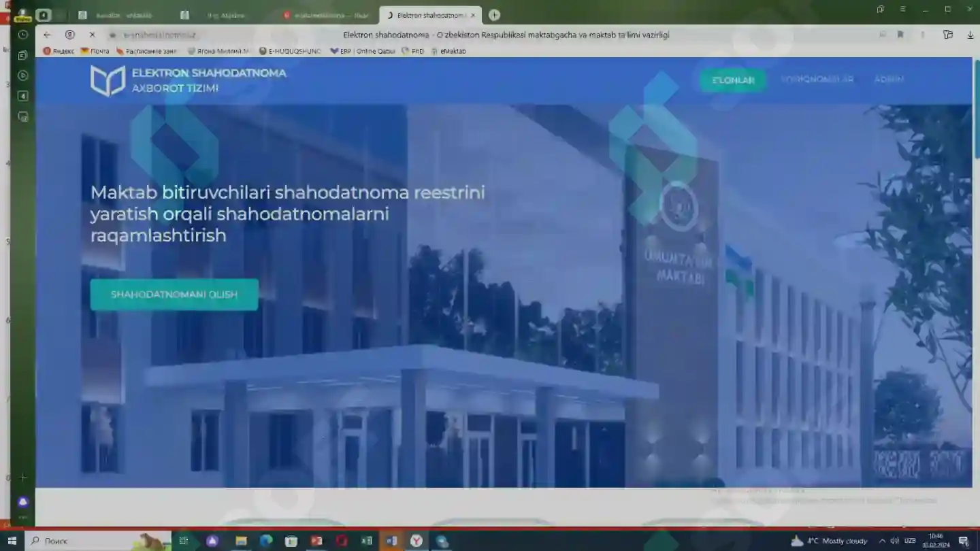980x551 pixels.
Task: Bookmark this page with the flag icon
Action: (x=900, y=35)
